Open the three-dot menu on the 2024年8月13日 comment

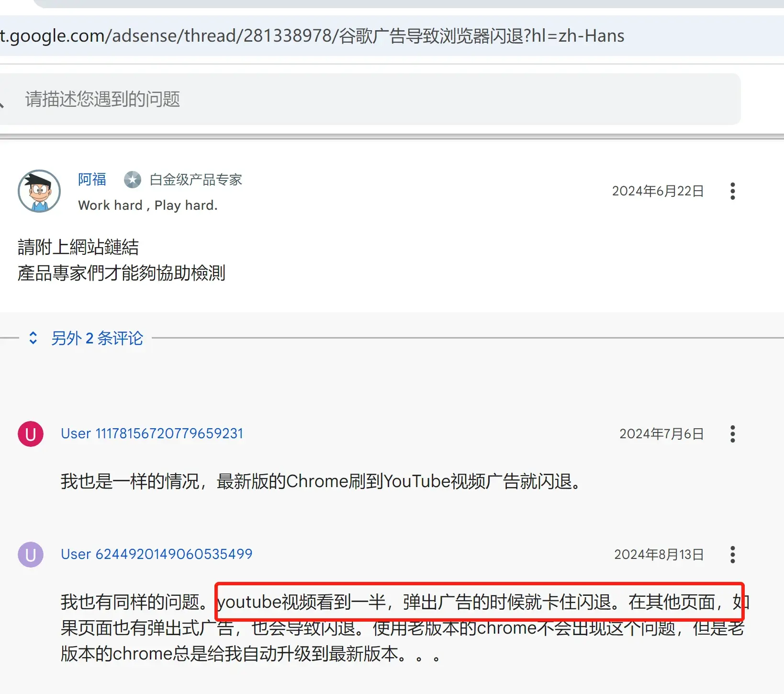tap(732, 555)
